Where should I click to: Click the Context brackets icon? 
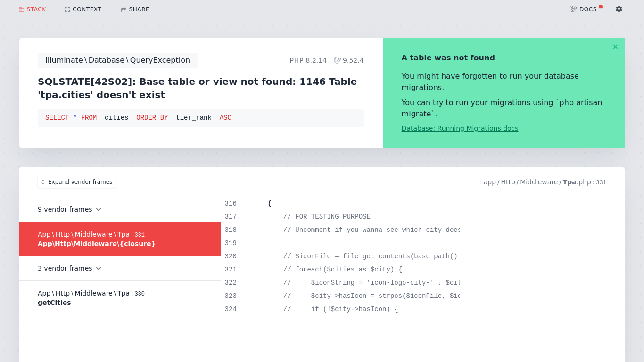pos(67,9)
